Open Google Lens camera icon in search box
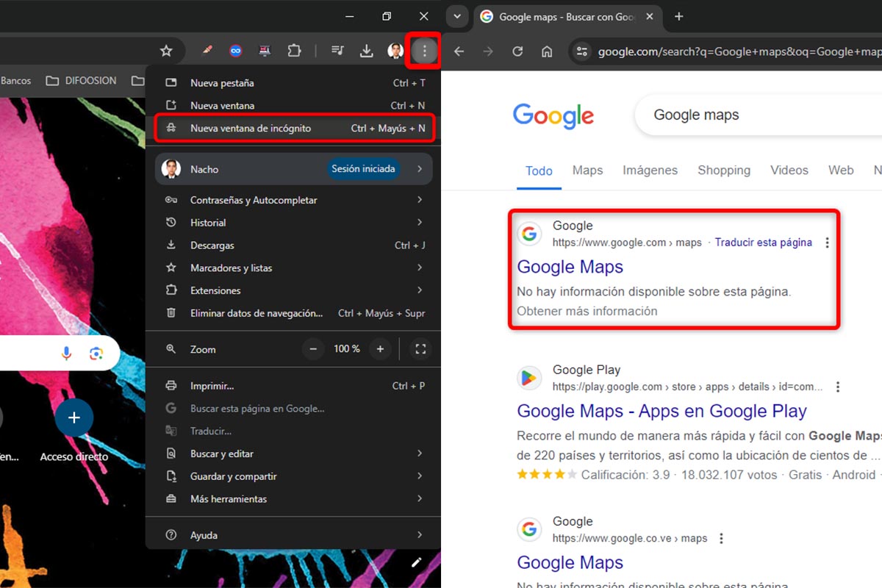882x588 pixels. click(96, 354)
